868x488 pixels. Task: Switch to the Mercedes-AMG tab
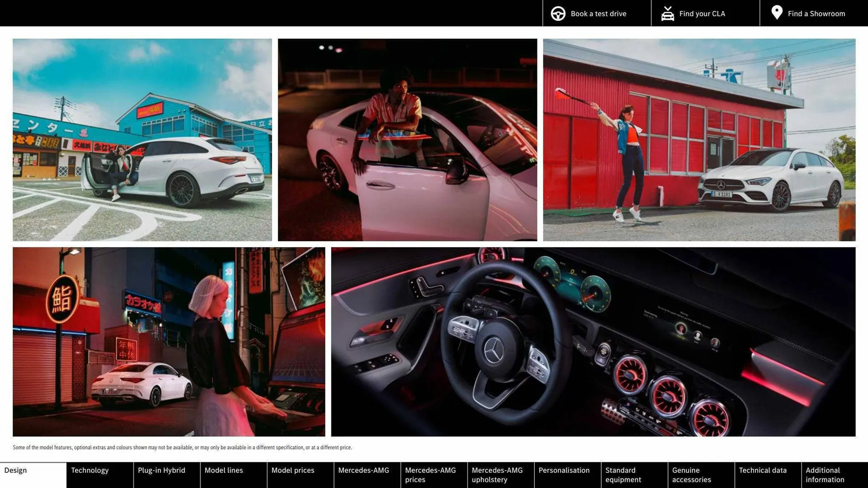(364, 470)
